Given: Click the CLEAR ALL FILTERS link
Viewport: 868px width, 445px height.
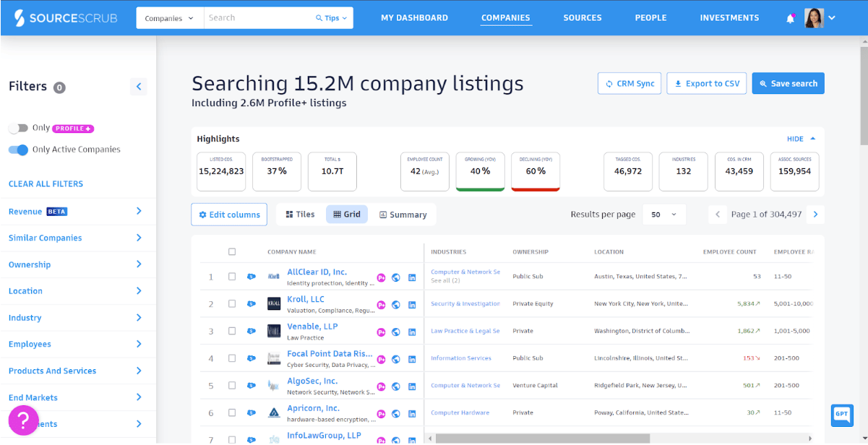Looking at the screenshot, I should tap(46, 184).
